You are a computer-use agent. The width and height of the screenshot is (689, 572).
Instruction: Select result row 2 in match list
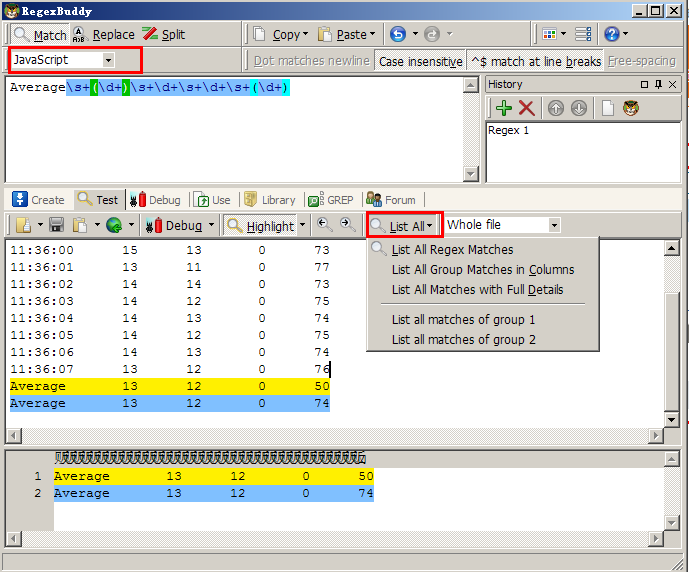pyautogui.click(x=214, y=493)
